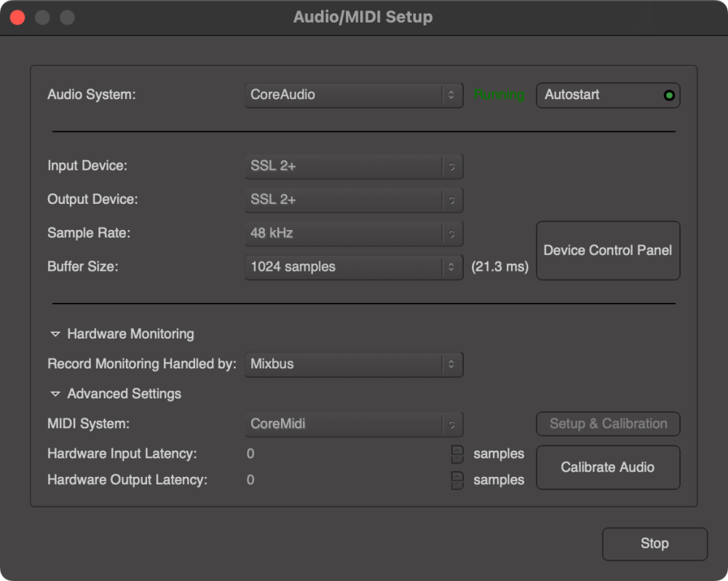Open the Record Monitoring Handled by dropdown
728x581 pixels.
click(354, 364)
